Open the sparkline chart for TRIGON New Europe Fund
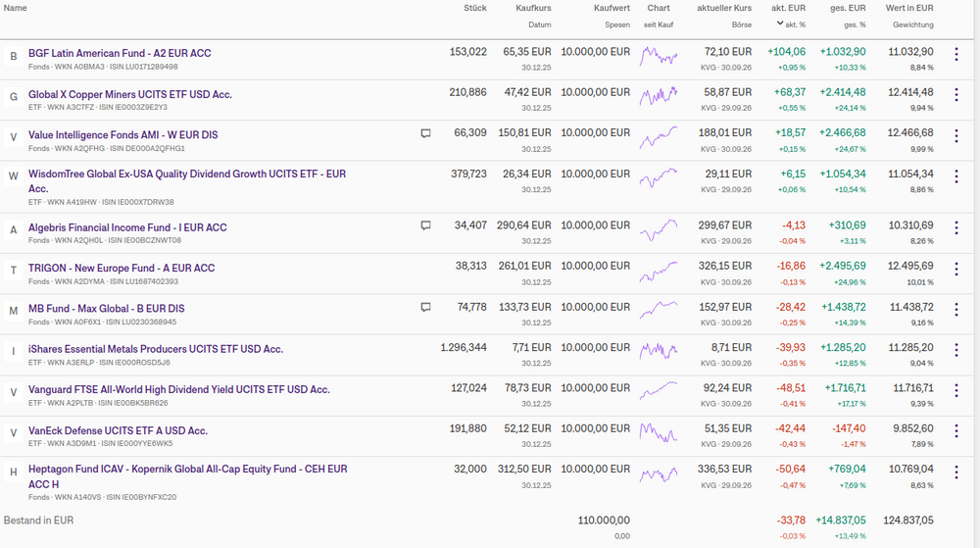Viewport: 980px width, 548px height. (x=659, y=271)
